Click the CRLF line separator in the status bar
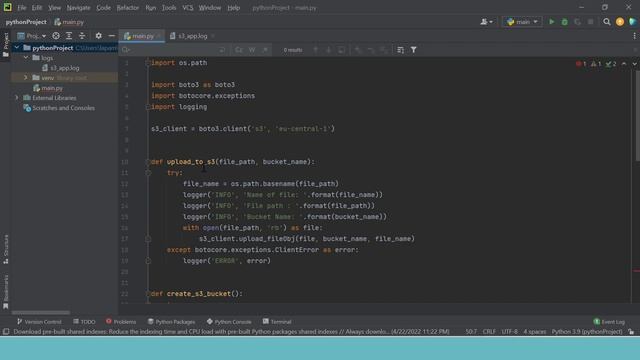The width and height of the screenshot is (640, 360). (x=489, y=332)
